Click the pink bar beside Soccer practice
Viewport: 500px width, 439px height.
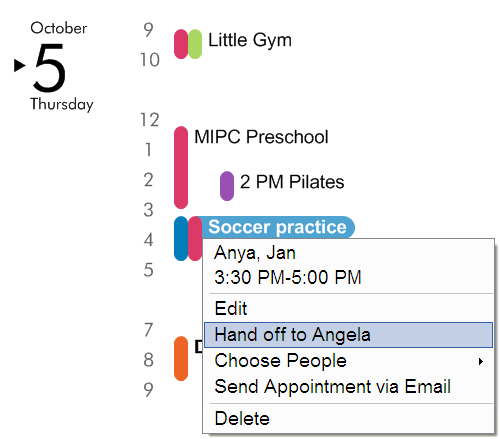[195, 239]
